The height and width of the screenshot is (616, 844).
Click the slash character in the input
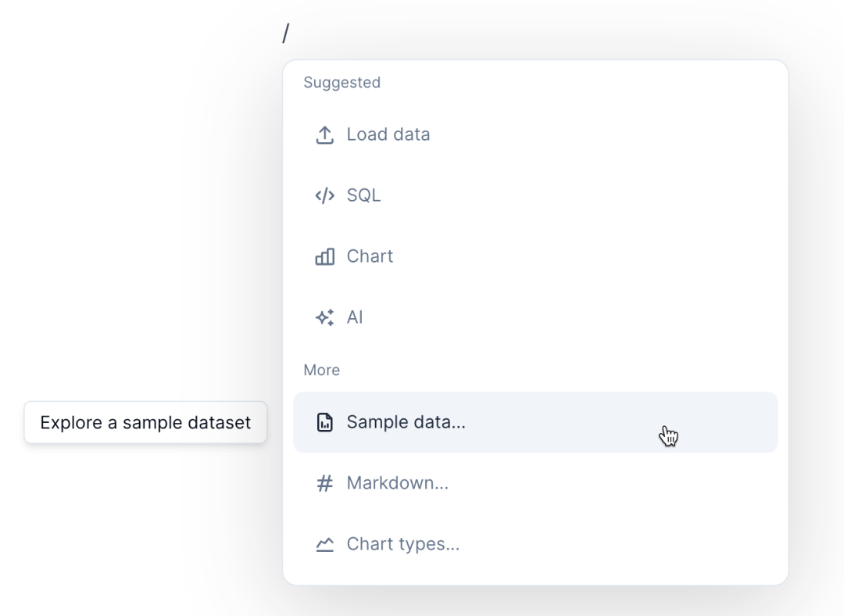286,34
